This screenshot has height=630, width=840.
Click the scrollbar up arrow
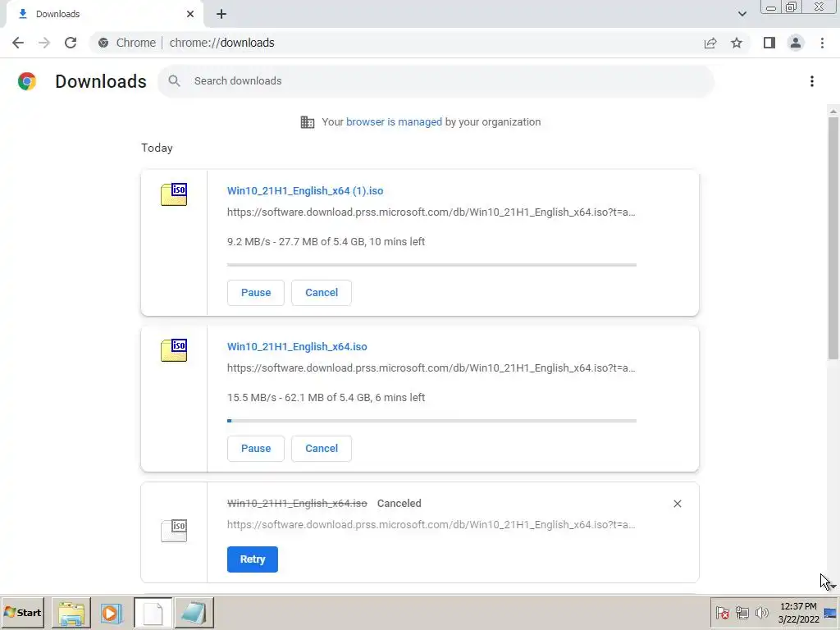click(833, 111)
